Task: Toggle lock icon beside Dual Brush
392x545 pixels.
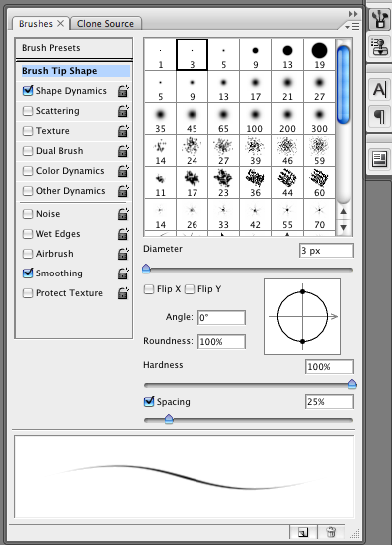Action: click(123, 151)
